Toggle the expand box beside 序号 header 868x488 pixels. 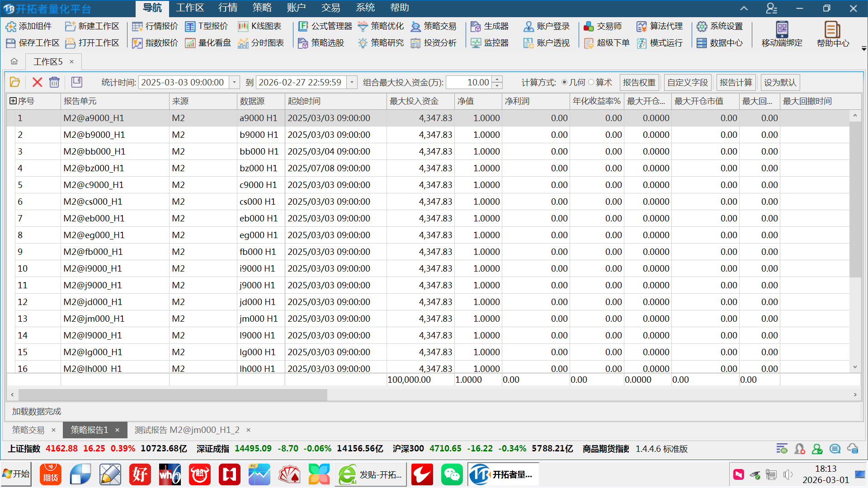pos(13,101)
